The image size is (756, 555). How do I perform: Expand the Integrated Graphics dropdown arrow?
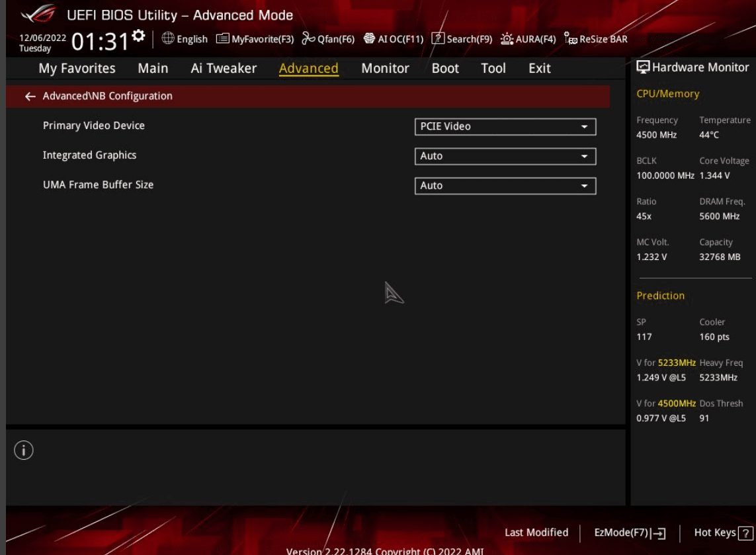coord(584,156)
